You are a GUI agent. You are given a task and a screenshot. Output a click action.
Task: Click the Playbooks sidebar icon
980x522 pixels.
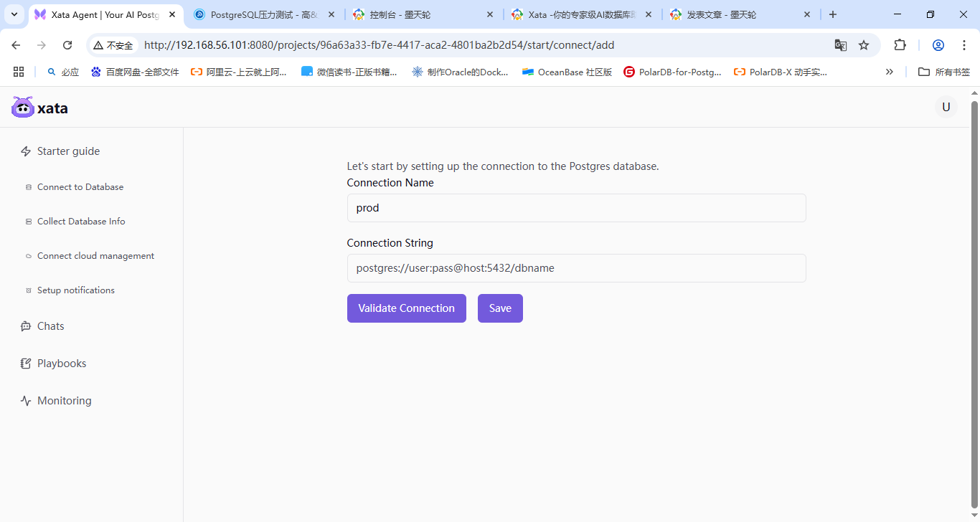click(x=26, y=363)
